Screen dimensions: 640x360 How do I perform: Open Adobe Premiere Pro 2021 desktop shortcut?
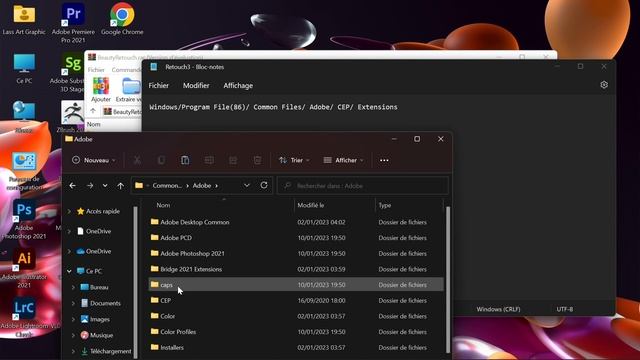(73, 22)
